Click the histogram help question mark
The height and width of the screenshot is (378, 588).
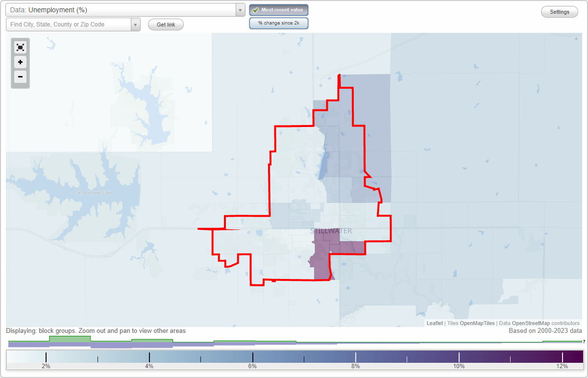[584, 341]
